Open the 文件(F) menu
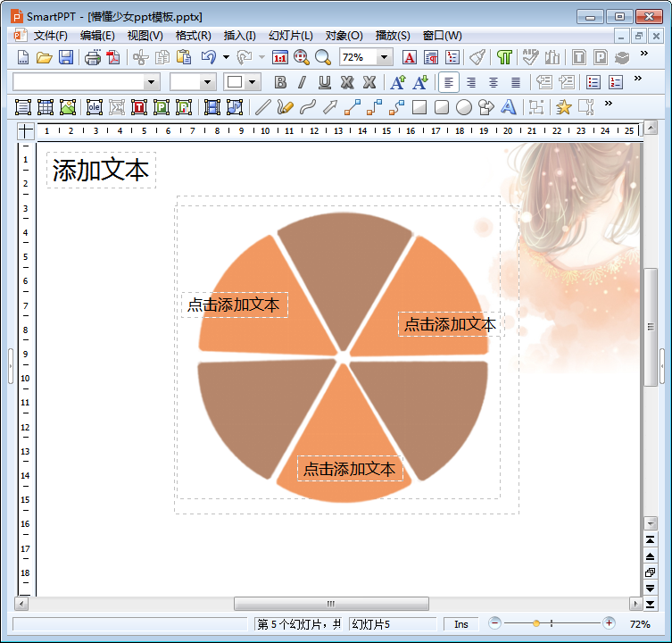The width and height of the screenshot is (672, 643). (51, 36)
